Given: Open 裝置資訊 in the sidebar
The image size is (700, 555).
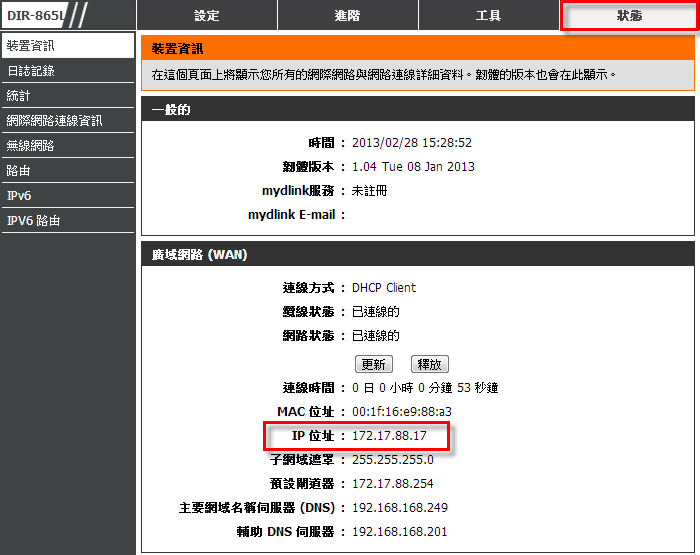Looking at the screenshot, I should [x=67, y=46].
